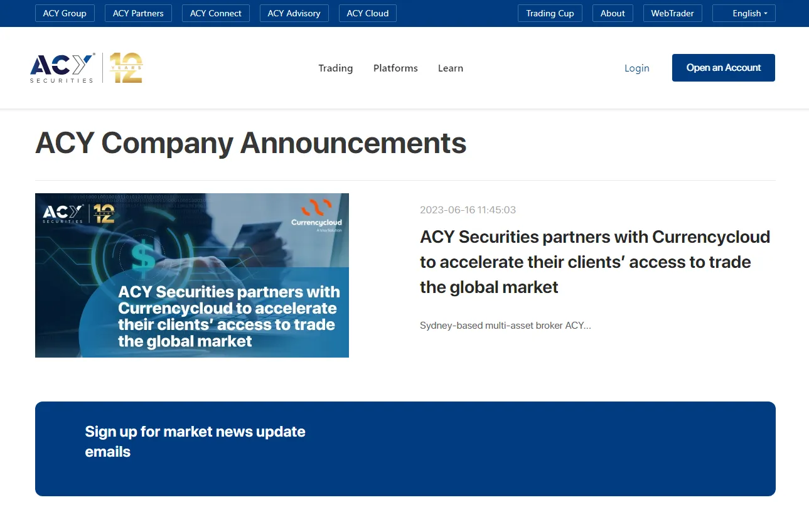This screenshot has width=809, height=532.
Task: Click the About button
Action: (613, 13)
